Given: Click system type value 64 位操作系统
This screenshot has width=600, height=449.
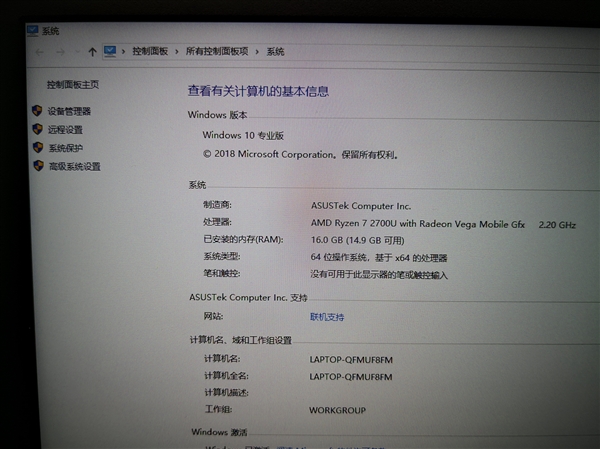Looking at the screenshot, I should click(379, 258).
